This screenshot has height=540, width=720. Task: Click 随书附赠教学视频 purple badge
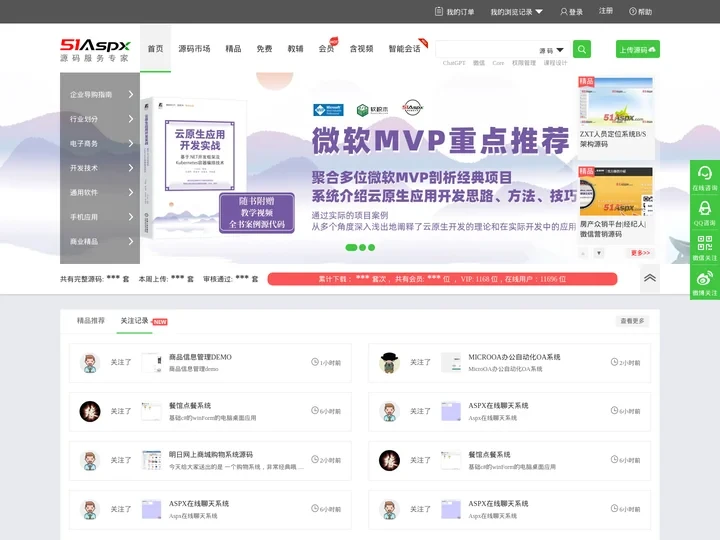click(x=257, y=213)
